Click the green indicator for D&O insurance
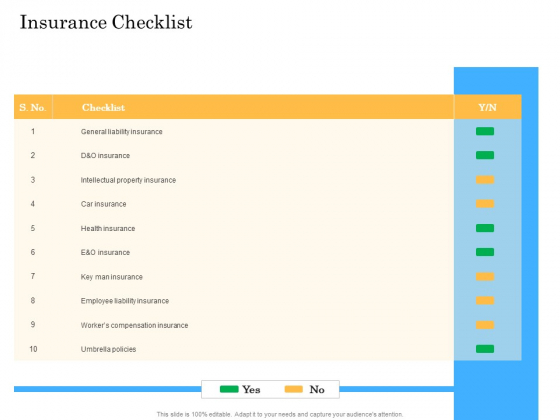Viewport: 560px width, 420px height. pos(485,155)
